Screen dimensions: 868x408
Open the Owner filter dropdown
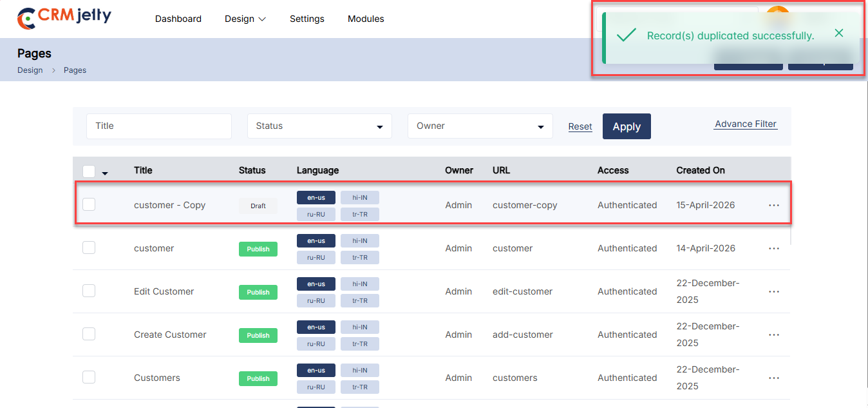(x=480, y=126)
